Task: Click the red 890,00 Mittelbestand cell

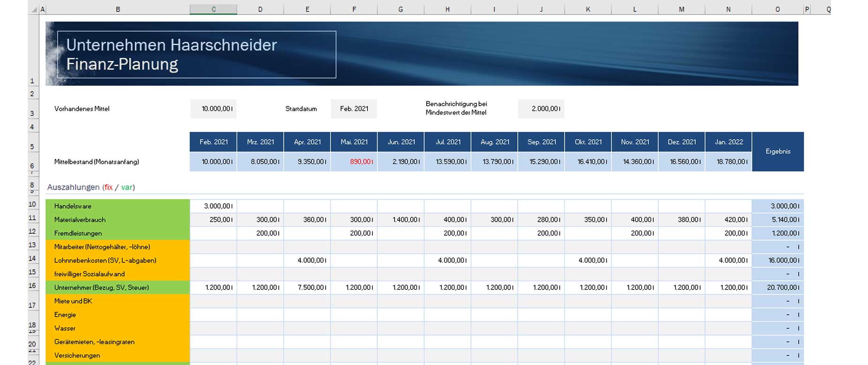Action: pos(354,162)
